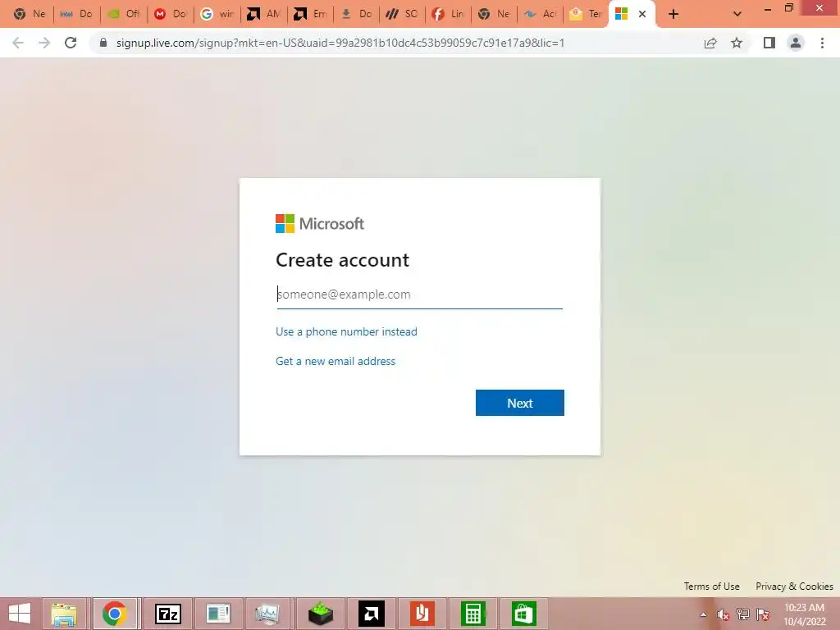Expand the tab search chevron
The height and width of the screenshot is (630, 840).
click(737, 15)
